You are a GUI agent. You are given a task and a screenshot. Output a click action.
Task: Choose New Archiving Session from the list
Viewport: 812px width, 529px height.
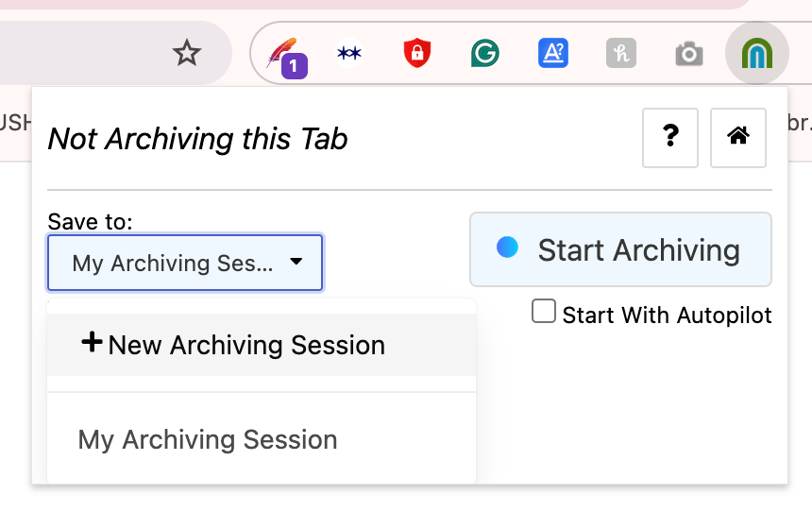click(246, 345)
